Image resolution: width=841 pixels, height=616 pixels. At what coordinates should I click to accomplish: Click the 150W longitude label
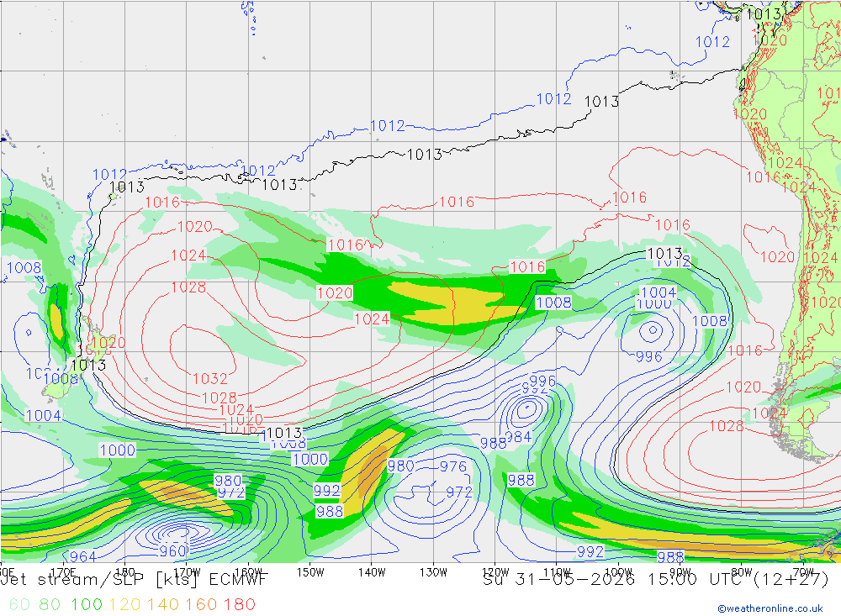310,572
